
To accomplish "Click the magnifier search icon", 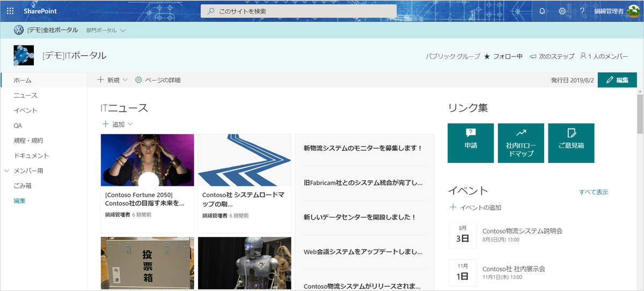I will [210, 11].
